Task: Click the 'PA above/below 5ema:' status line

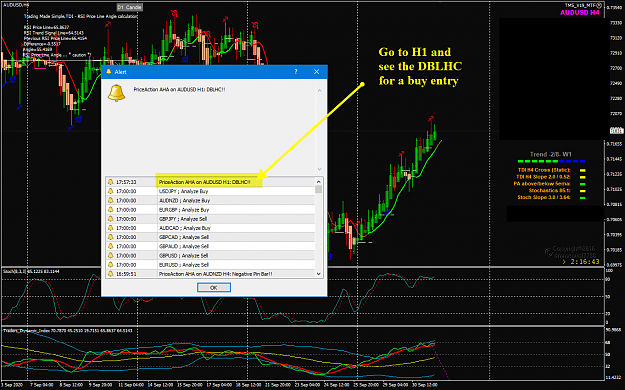Action: [x=542, y=183]
